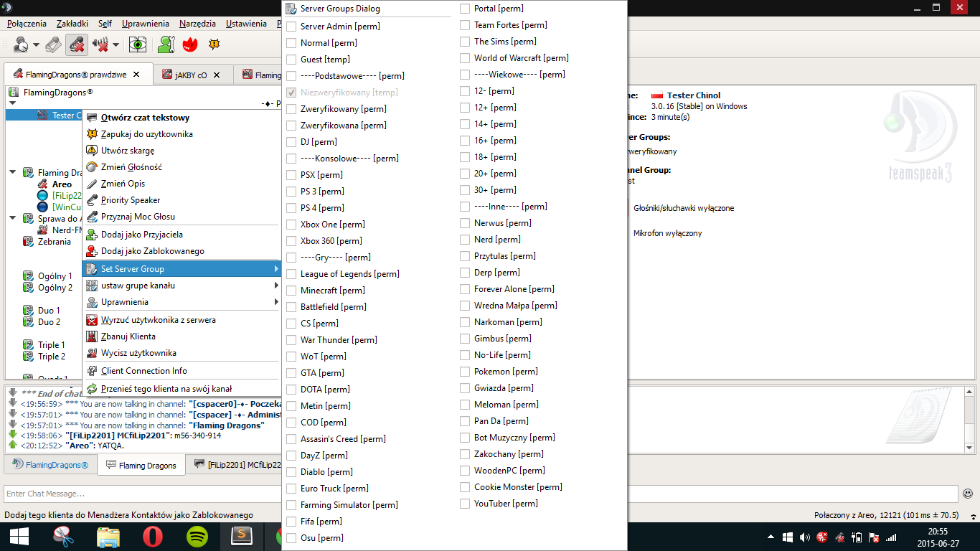Image resolution: width=980 pixels, height=551 pixels.
Task: Collapse the Flaming Dragons channel tree arrow
Action: point(13,172)
